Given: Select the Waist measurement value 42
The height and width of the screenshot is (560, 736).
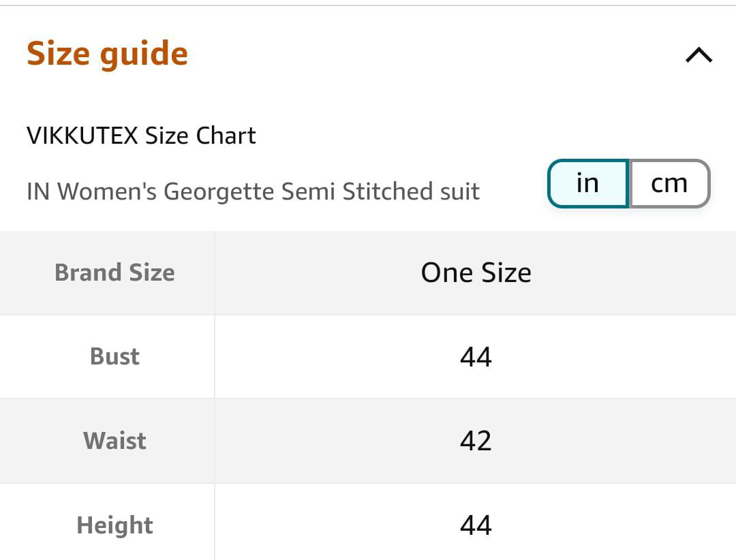Looking at the screenshot, I should click(x=476, y=441).
